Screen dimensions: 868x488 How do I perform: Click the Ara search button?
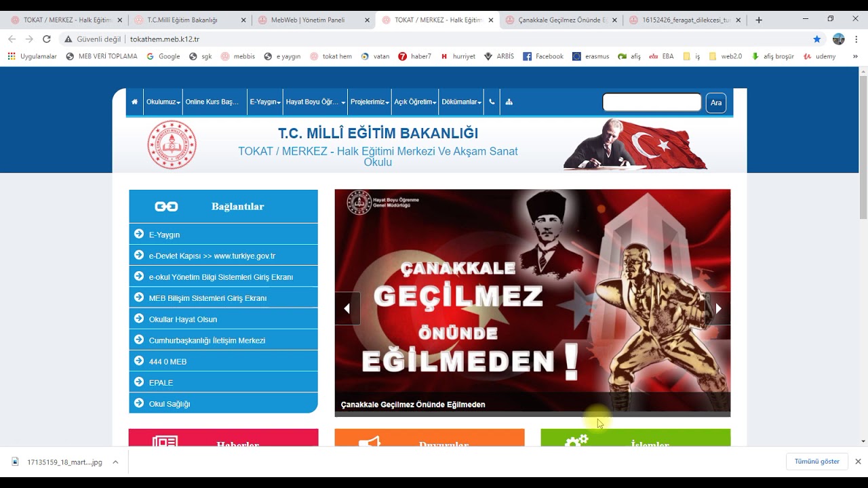(716, 103)
